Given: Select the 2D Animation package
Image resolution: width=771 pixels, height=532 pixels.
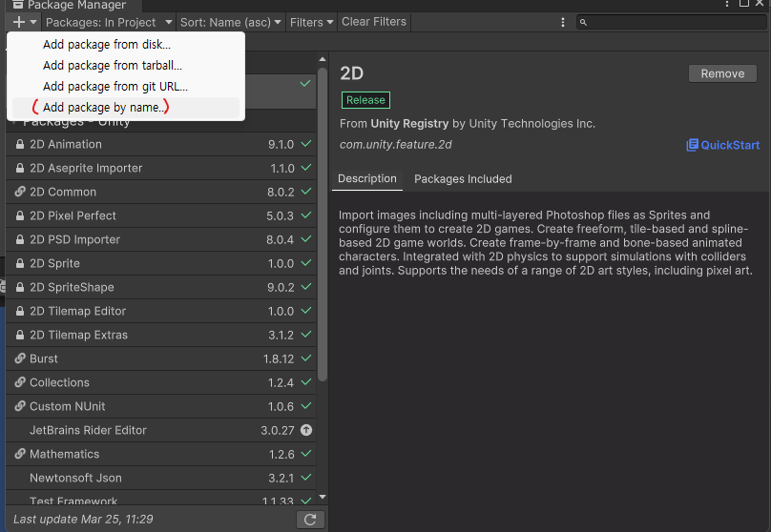Looking at the screenshot, I should click(x=161, y=144).
